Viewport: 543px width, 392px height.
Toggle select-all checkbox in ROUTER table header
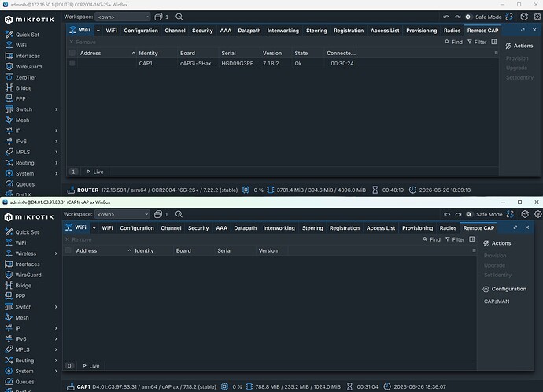point(72,53)
